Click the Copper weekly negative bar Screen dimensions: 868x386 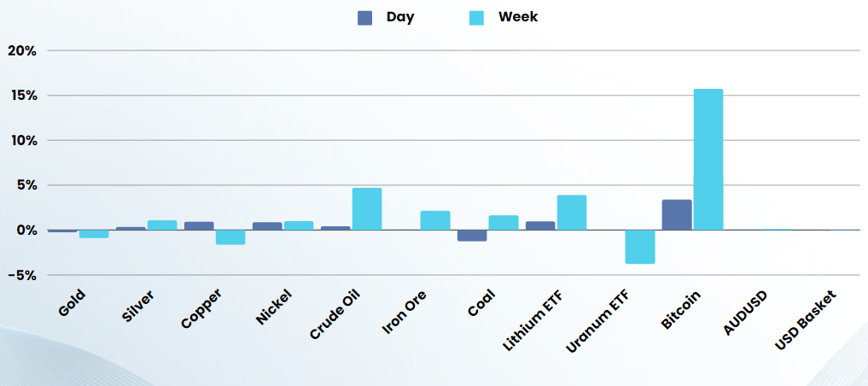pos(230,237)
